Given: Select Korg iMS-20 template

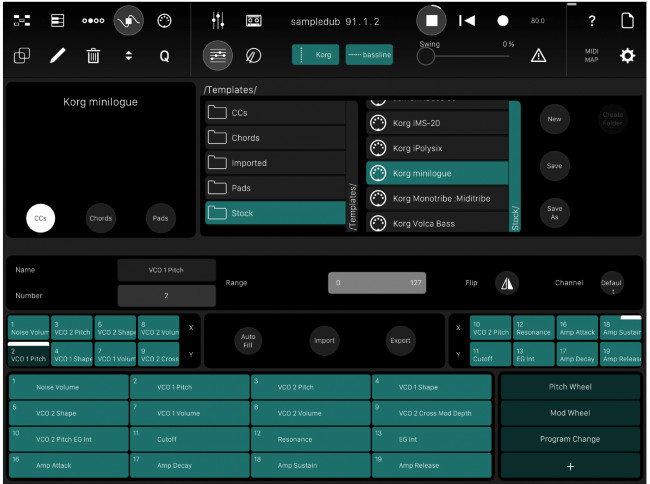Looking at the screenshot, I should (437, 123).
